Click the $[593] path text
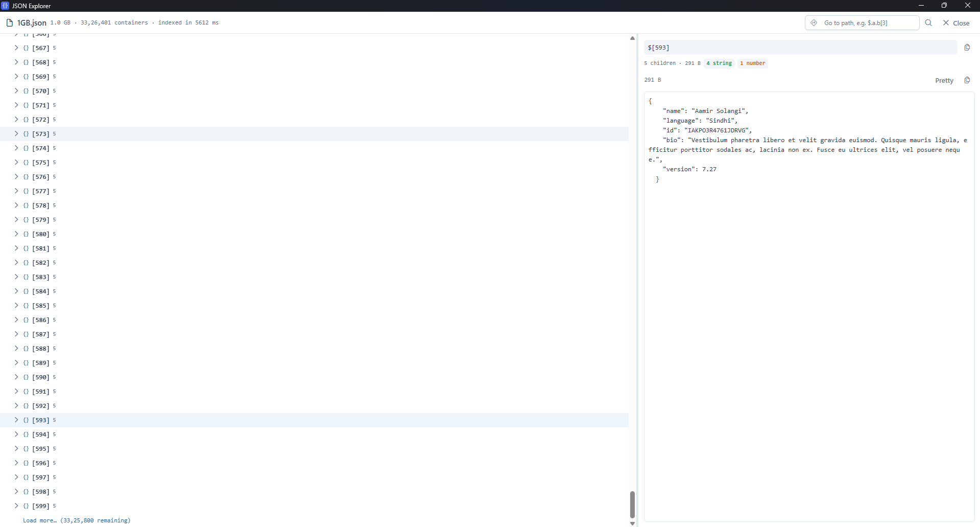Screen dimensions: 980x527 (658, 48)
